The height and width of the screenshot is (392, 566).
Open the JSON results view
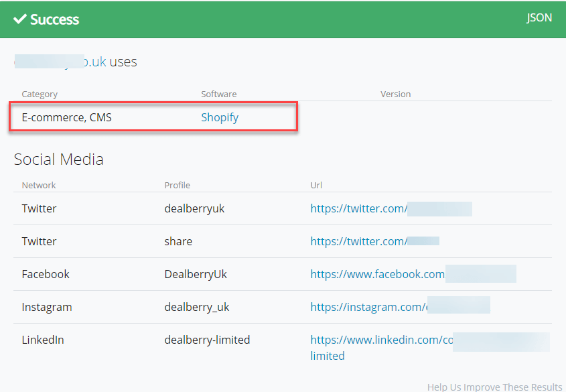coord(539,17)
